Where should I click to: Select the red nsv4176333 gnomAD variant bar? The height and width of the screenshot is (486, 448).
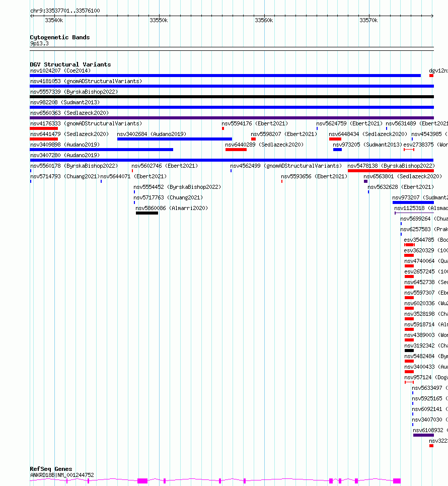pos(44,128)
